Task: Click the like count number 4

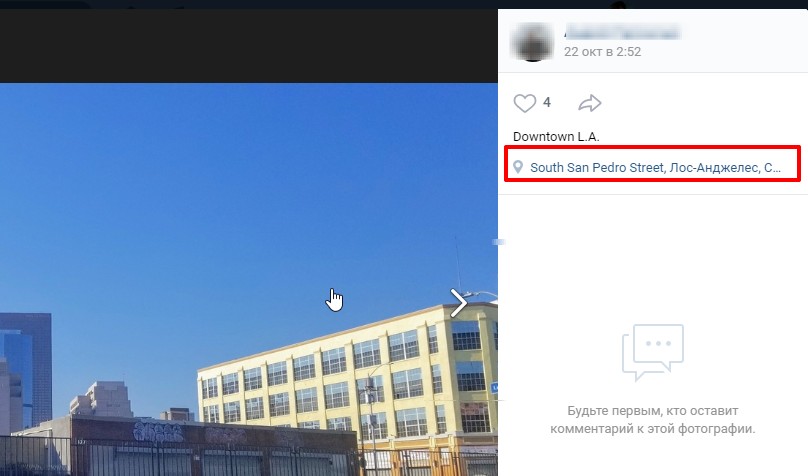Action: (x=547, y=103)
